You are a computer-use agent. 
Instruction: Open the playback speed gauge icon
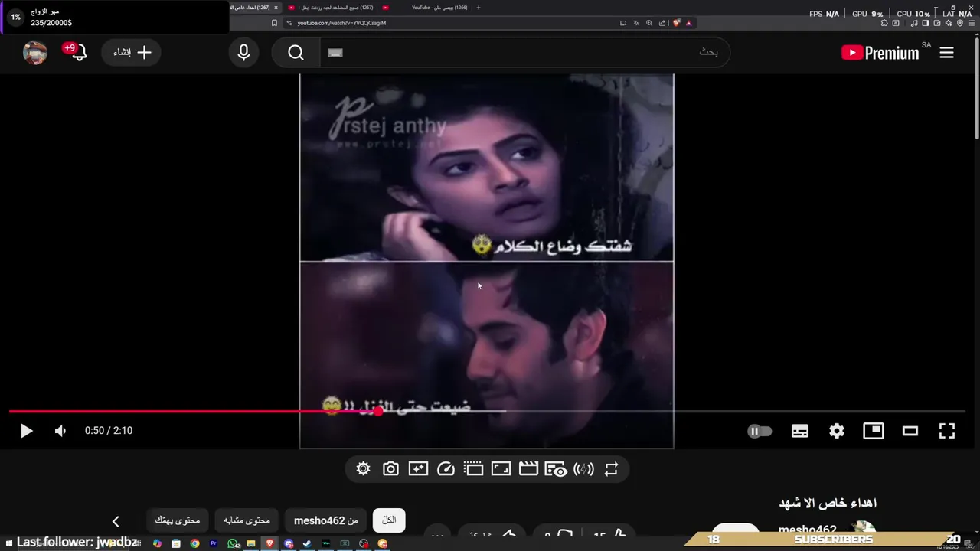[446, 469]
